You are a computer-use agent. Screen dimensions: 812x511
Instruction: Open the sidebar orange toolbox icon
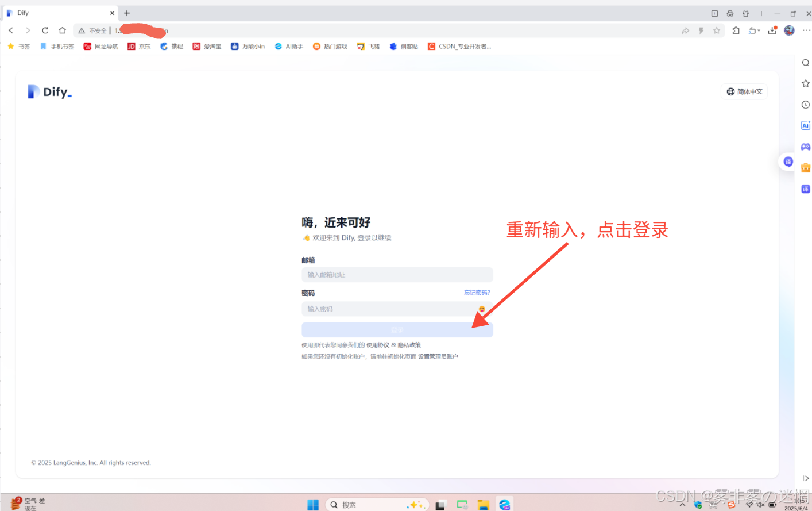tap(806, 168)
